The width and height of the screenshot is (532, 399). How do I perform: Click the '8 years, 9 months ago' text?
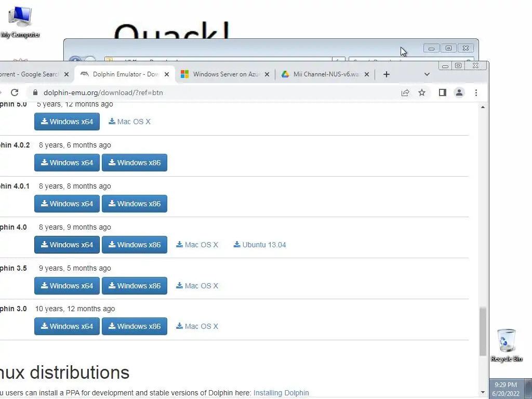(75, 227)
